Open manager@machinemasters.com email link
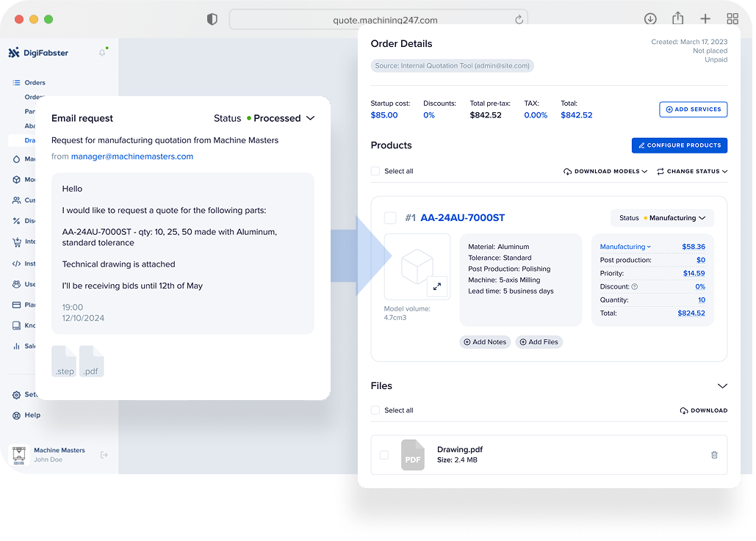The width and height of the screenshot is (756, 541). click(132, 156)
